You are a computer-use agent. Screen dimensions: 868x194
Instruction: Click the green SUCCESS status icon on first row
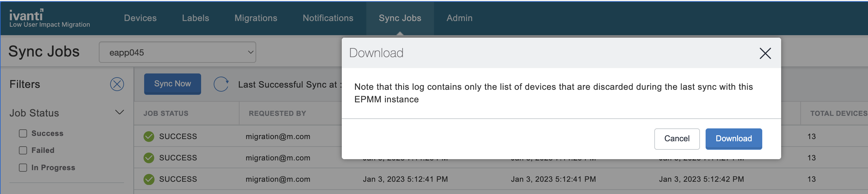[149, 136]
